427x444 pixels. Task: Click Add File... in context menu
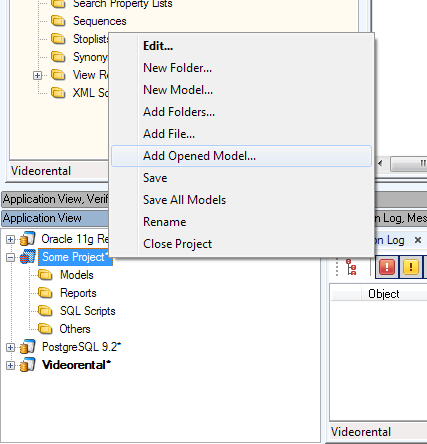coord(241,134)
